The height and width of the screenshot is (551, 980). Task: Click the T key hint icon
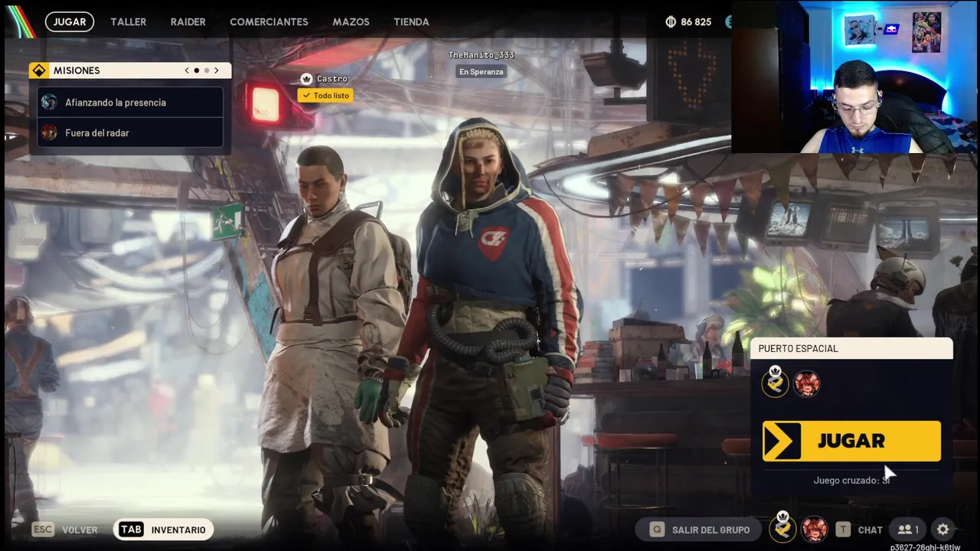click(x=843, y=530)
